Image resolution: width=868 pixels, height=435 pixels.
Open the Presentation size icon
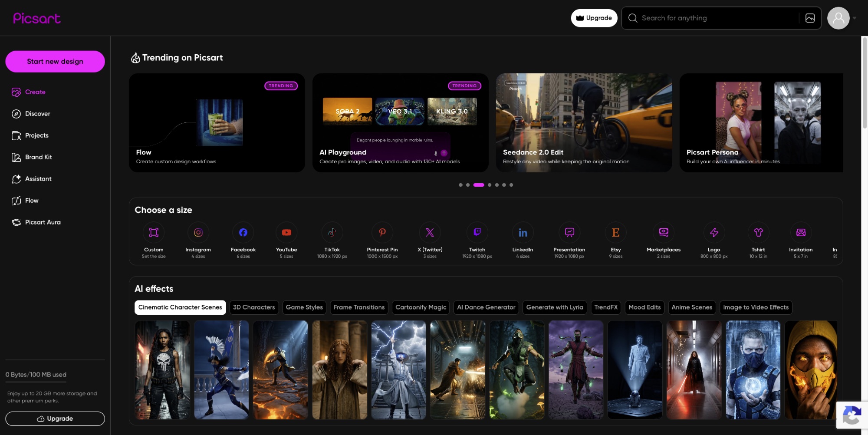569,232
